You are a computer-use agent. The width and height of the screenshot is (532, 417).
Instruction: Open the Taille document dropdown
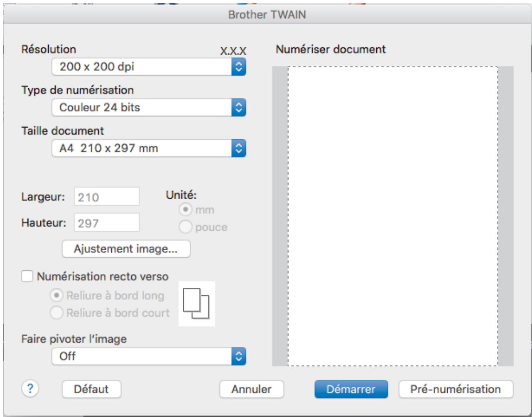(150, 148)
